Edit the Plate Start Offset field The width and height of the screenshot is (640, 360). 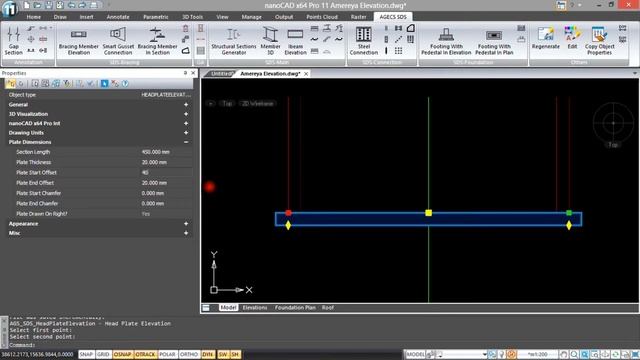[165, 172]
